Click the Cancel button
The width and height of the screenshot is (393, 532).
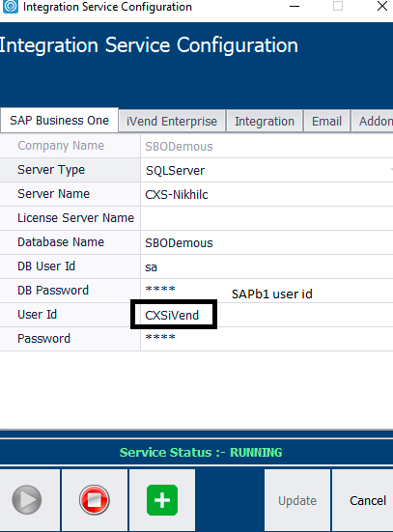click(x=363, y=500)
